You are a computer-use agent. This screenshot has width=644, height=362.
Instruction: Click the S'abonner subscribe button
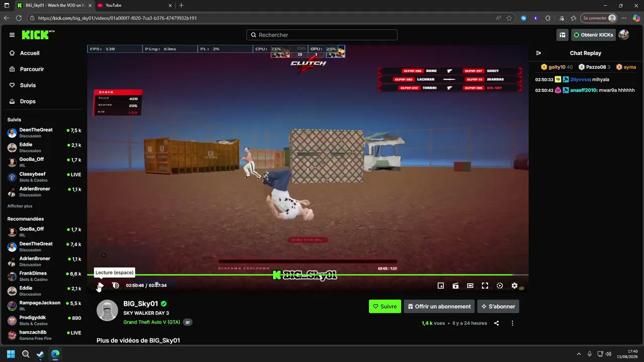tap(498, 306)
